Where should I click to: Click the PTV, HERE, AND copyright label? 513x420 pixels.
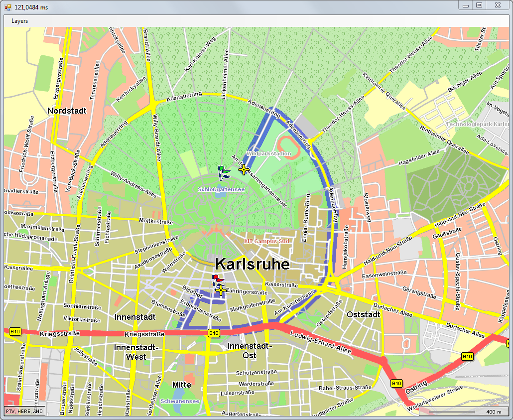click(24, 411)
